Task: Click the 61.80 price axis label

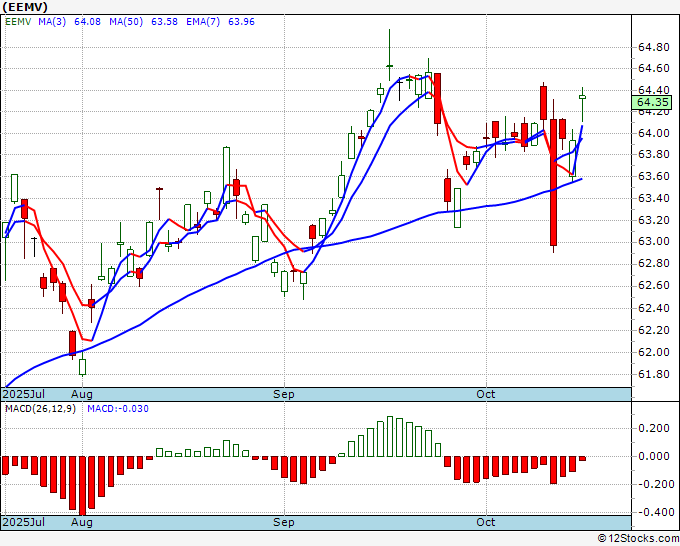Action: coord(654,374)
